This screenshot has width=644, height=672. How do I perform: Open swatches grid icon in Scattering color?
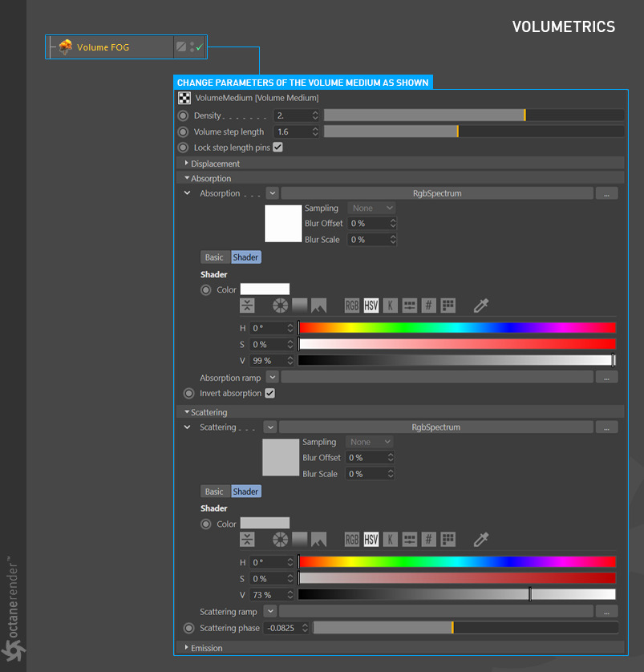pyautogui.click(x=448, y=540)
